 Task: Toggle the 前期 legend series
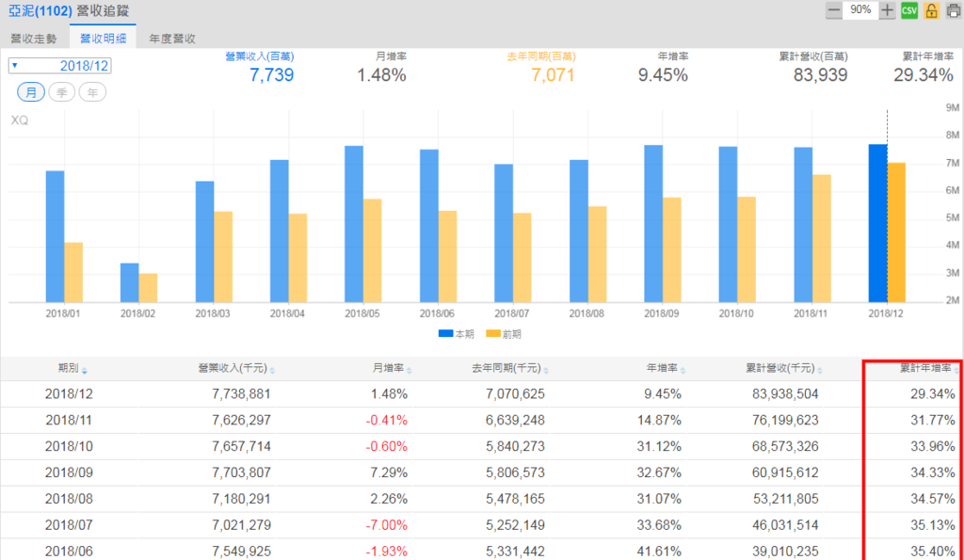pyautogui.click(x=504, y=334)
